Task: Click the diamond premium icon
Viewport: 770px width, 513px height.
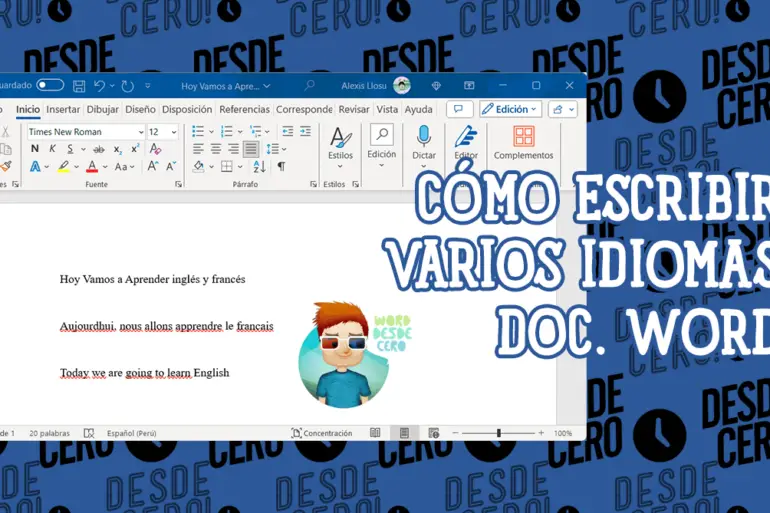Action: [436, 86]
